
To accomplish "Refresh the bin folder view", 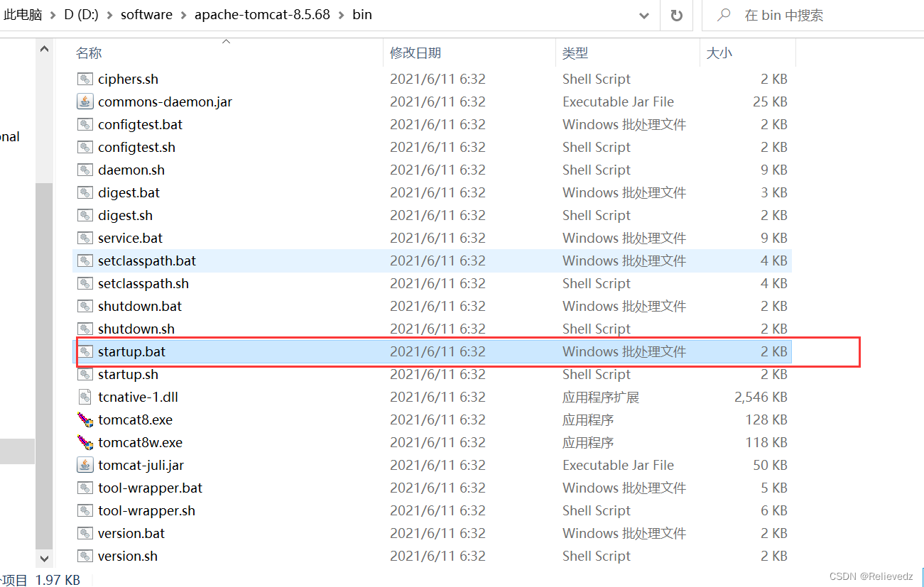I will [x=677, y=15].
